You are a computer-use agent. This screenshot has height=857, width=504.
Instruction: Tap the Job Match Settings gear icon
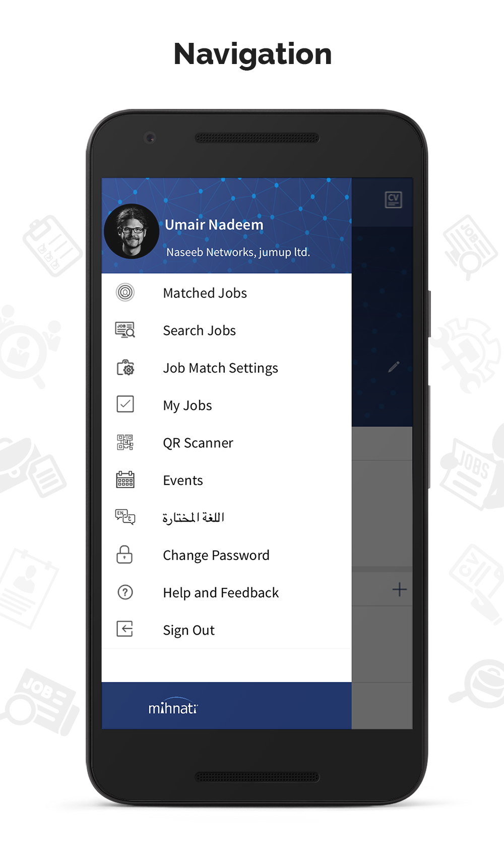(125, 368)
